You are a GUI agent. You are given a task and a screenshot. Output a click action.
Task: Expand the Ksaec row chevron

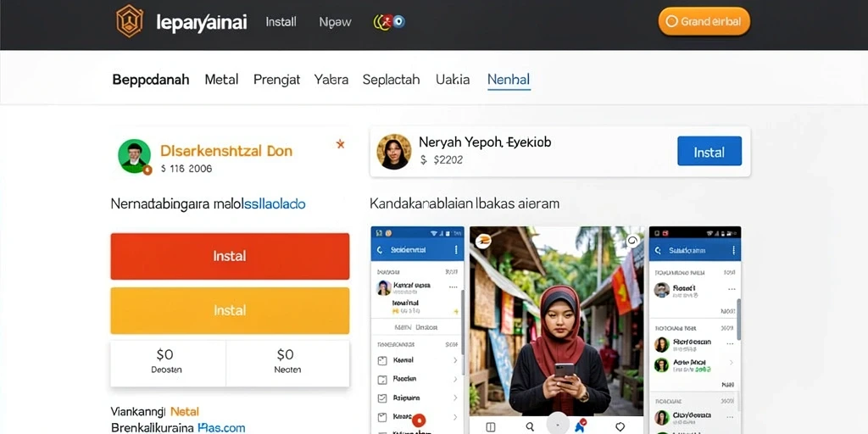coord(455,417)
